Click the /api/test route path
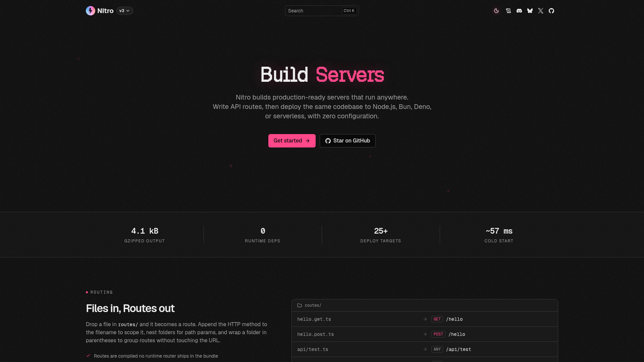The height and width of the screenshot is (362, 644). coord(459,349)
